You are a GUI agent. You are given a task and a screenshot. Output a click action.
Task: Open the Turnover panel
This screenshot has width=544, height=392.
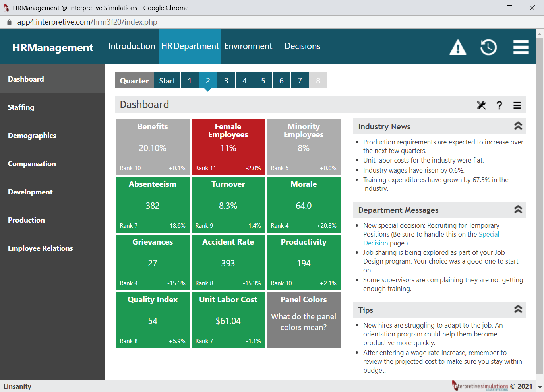(x=228, y=205)
